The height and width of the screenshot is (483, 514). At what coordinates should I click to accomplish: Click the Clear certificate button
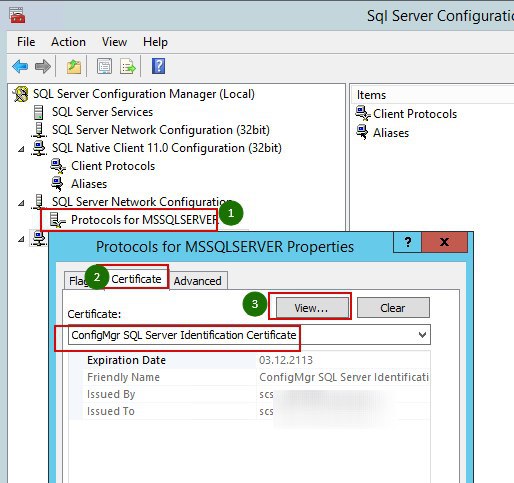(393, 308)
